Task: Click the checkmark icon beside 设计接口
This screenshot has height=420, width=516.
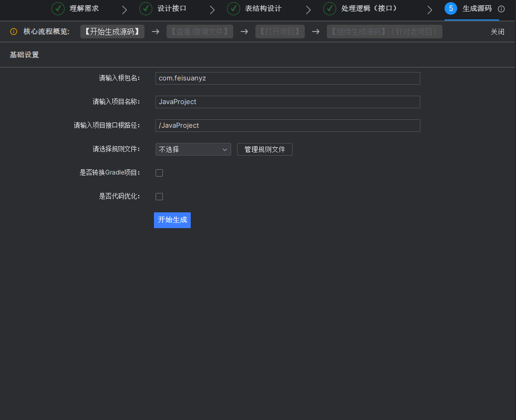Action: coord(146,9)
